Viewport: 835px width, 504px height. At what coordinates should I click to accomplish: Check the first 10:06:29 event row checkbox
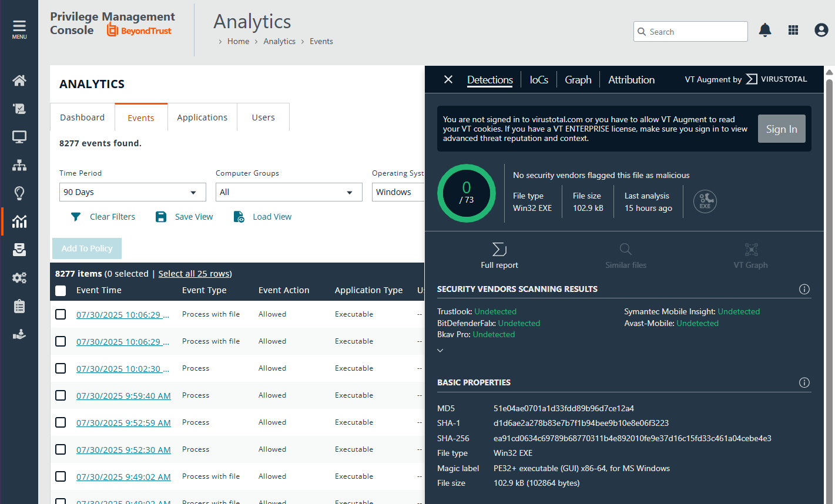point(61,314)
